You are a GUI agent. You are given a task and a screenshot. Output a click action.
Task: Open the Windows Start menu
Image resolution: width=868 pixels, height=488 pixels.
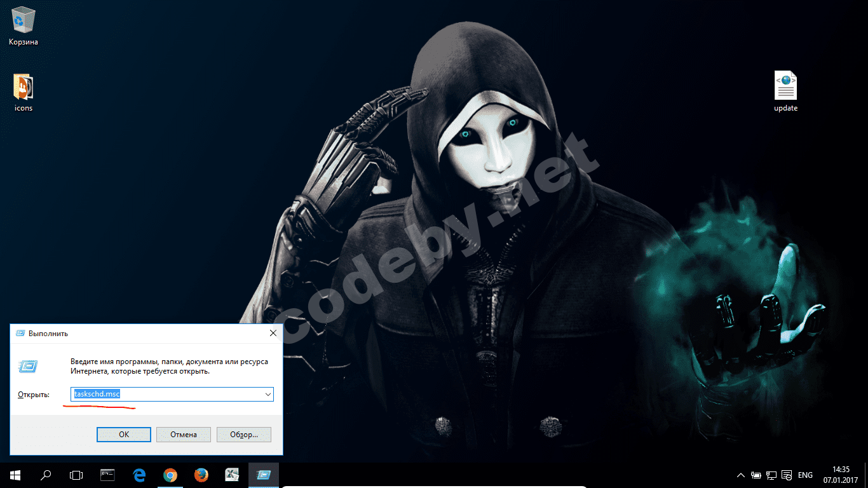point(15,475)
